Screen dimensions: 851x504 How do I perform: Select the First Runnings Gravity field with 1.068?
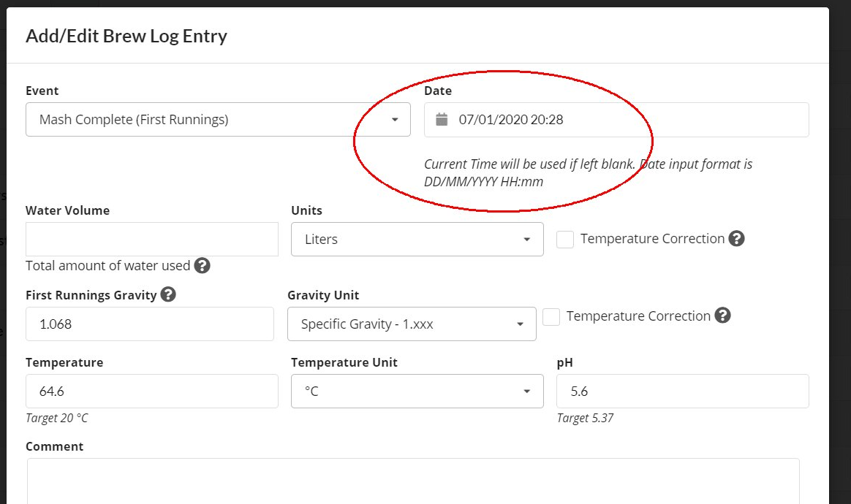pyautogui.click(x=149, y=324)
